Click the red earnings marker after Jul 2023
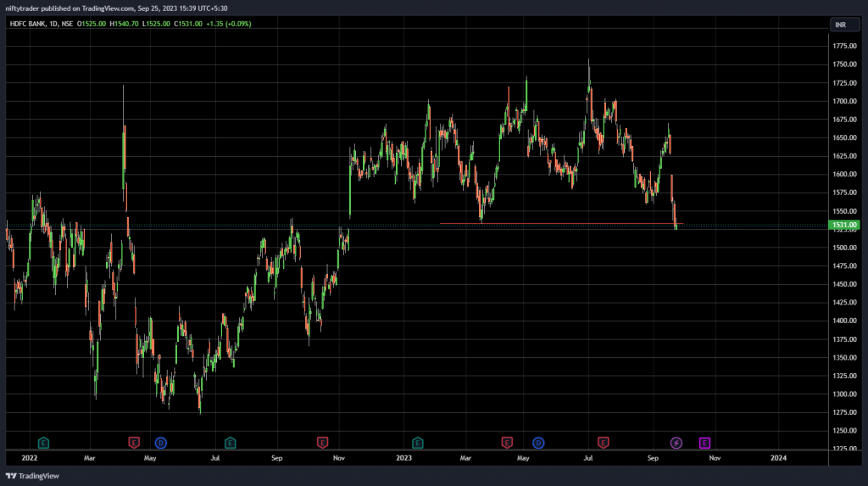This screenshot has height=486, width=868. coord(604,443)
